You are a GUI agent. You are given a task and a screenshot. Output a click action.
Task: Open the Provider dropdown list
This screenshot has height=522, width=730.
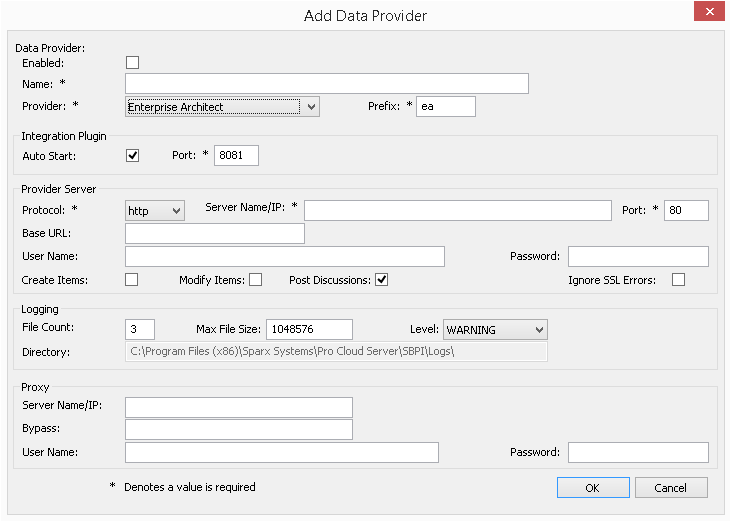click(311, 107)
